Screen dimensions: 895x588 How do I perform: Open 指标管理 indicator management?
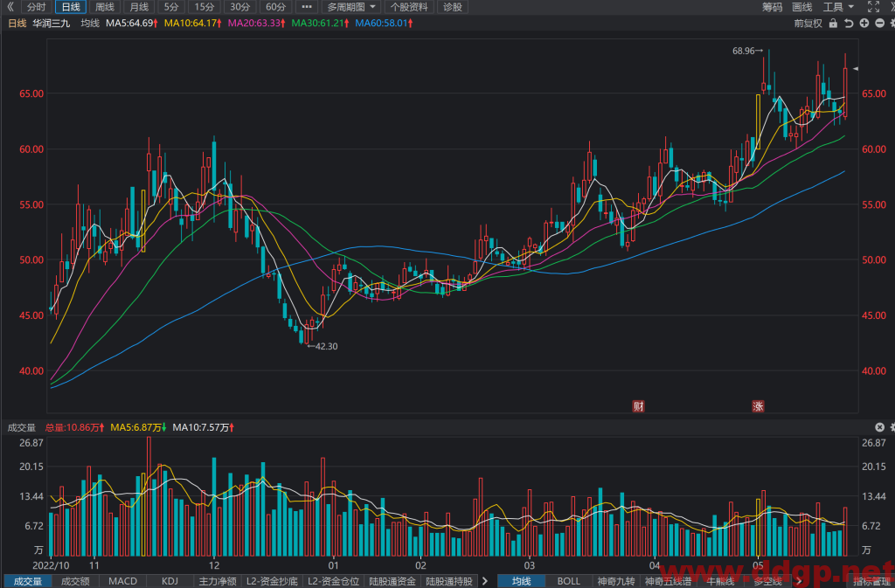[x=873, y=581]
